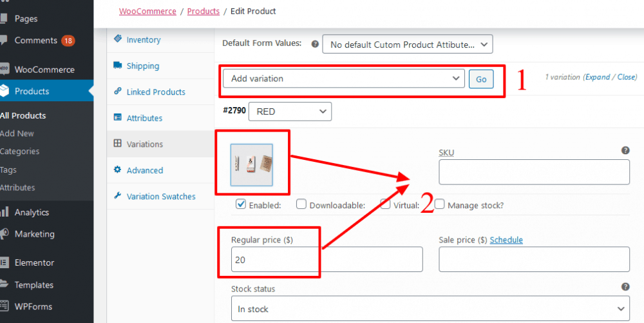Click the Stock status help icon
The width and height of the screenshot is (644, 323).
click(x=625, y=287)
